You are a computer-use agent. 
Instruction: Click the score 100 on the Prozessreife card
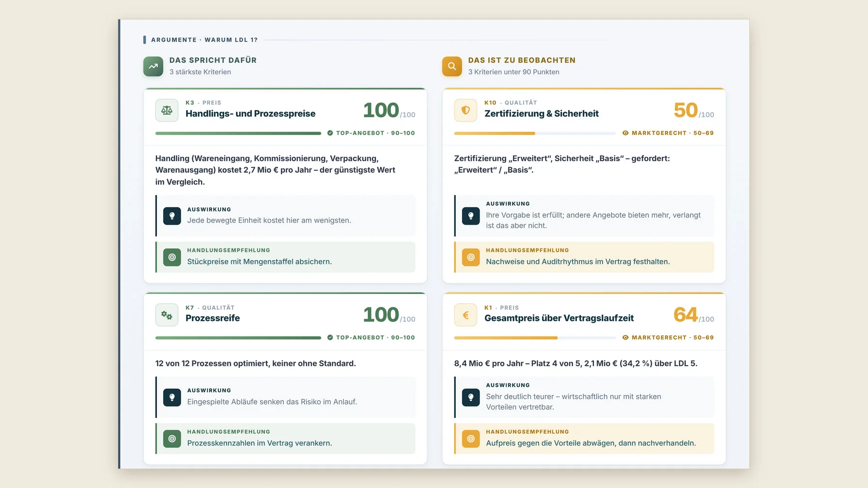[381, 315]
